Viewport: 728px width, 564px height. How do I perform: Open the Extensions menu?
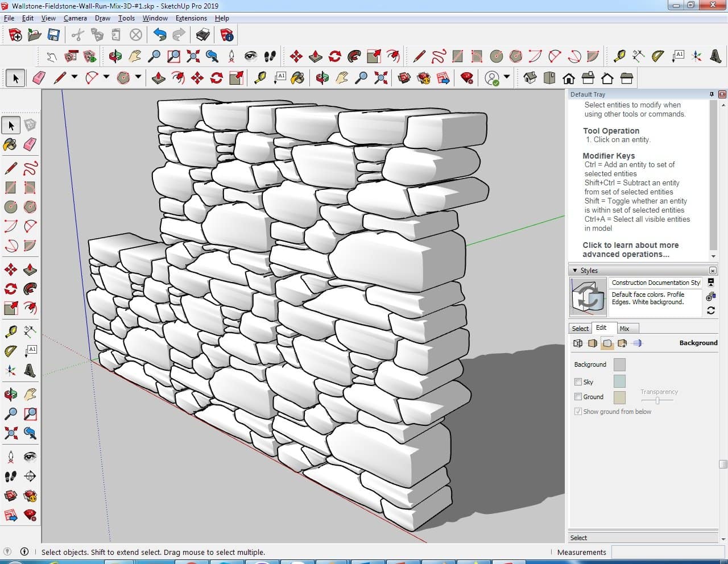click(x=191, y=18)
